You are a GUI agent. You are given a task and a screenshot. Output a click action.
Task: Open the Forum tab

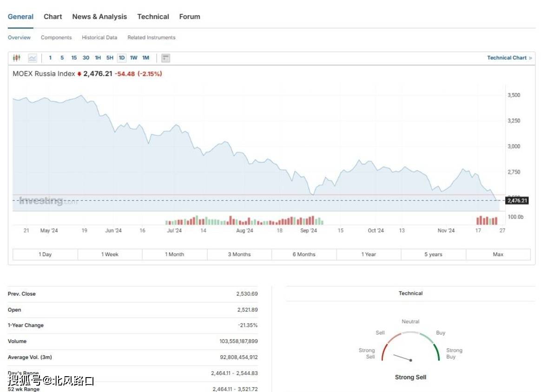coord(190,17)
